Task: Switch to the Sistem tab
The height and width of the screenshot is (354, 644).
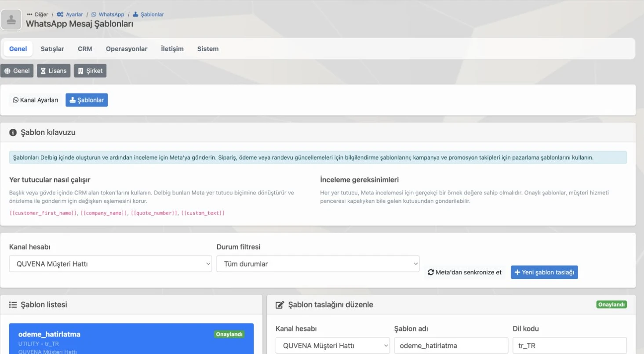Action: click(208, 49)
